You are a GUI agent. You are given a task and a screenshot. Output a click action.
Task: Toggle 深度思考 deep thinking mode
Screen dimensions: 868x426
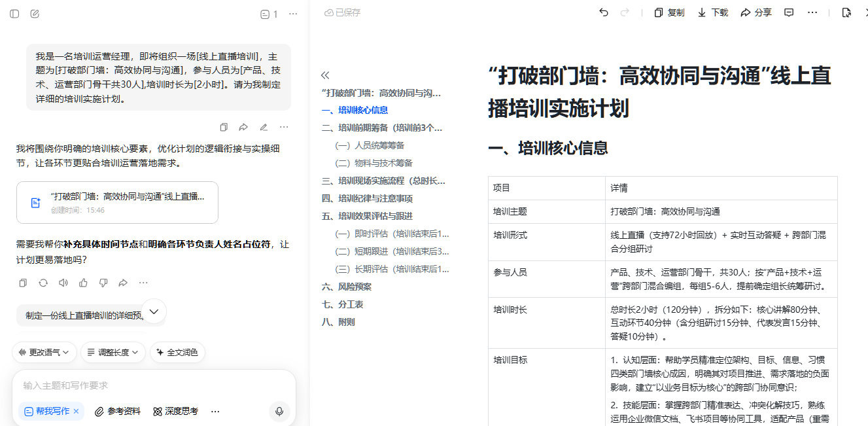(175, 411)
